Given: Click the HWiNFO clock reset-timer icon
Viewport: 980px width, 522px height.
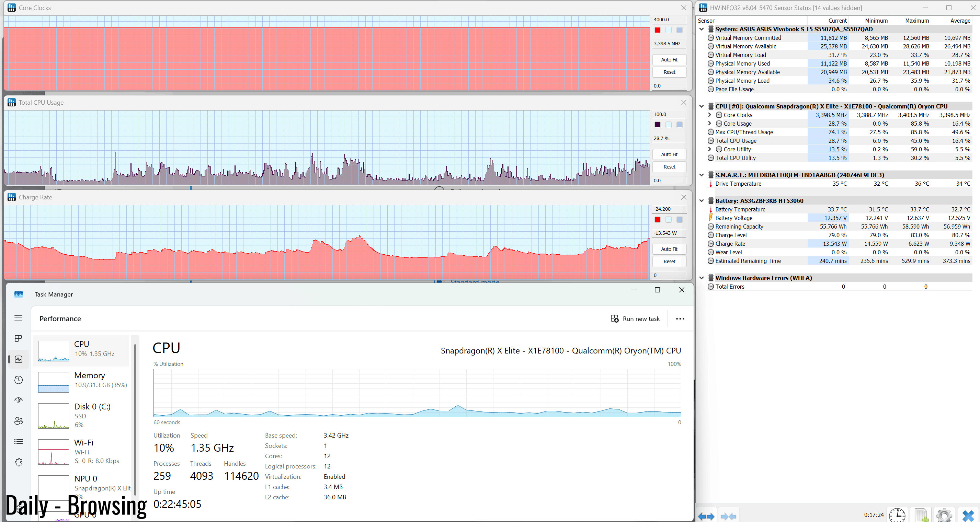Looking at the screenshot, I should coord(897,515).
